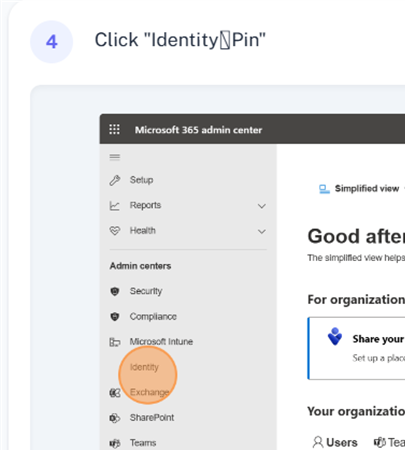405x450 pixels.
Task: Open the Share your card
Action: pyautogui.click(x=356, y=348)
